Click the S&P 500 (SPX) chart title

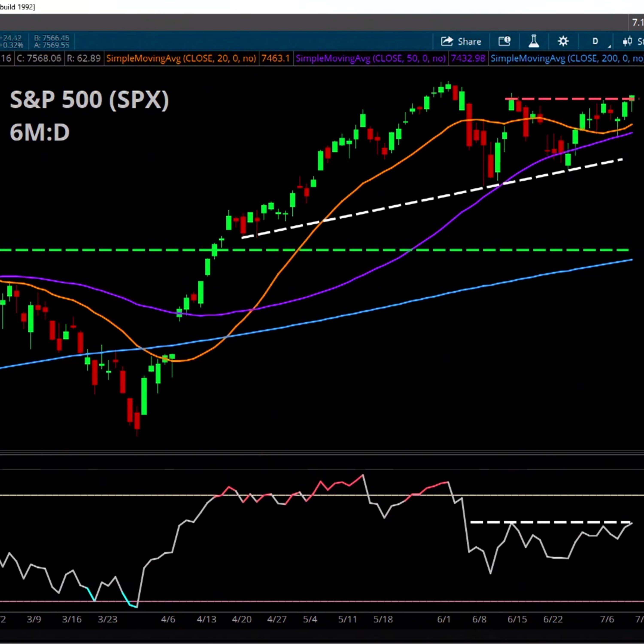89,100
